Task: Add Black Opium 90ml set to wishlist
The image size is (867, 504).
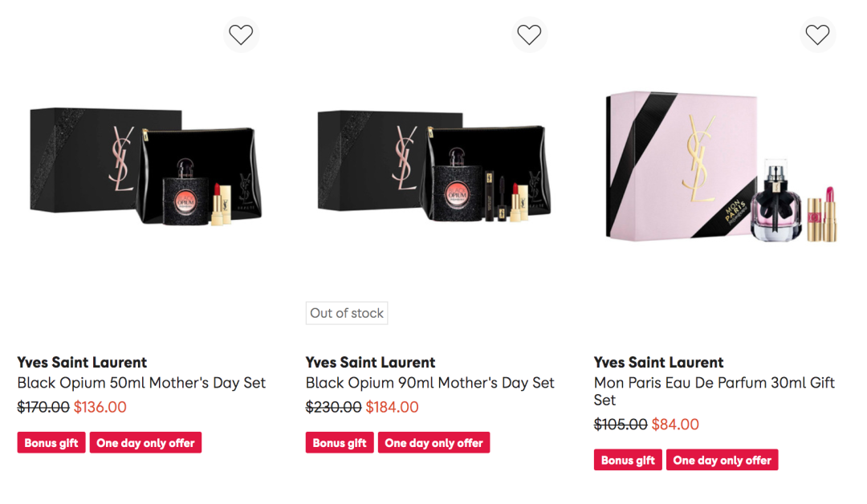Action: (x=529, y=35)
